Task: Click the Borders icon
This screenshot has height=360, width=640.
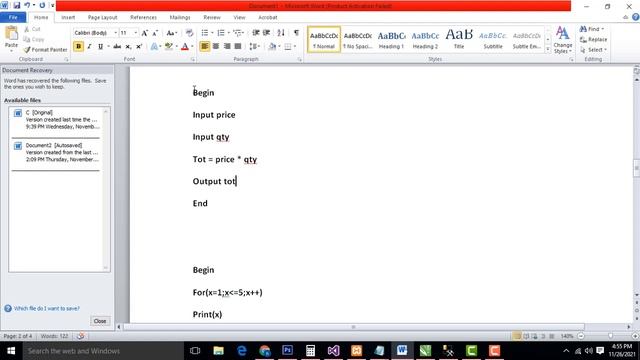Action: pos(288,47)
